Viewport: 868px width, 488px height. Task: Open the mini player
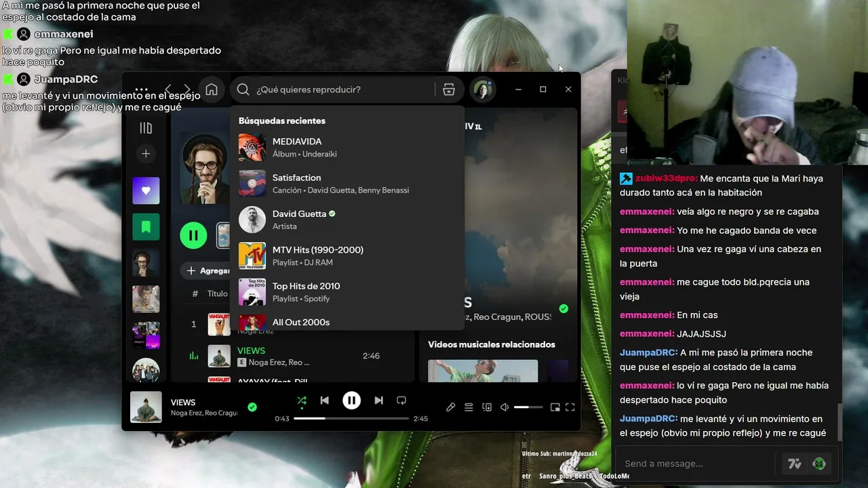tap(555, 407)
